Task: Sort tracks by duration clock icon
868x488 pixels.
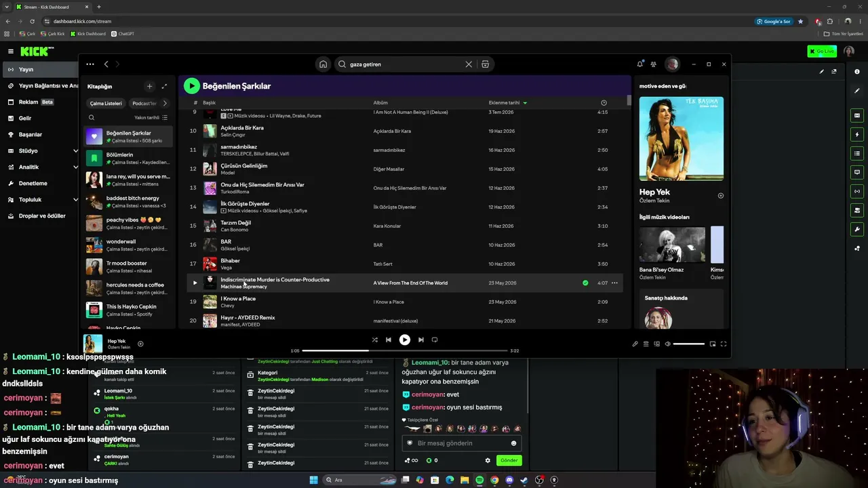Action: 604,103
